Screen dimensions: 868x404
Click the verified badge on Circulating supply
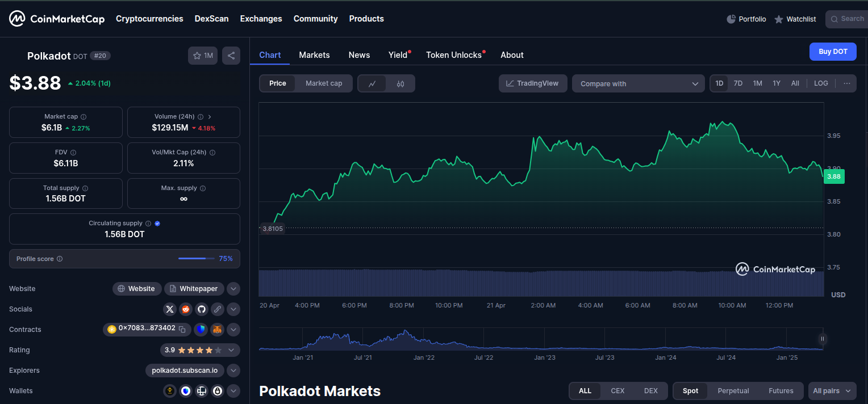click(157, 224)
